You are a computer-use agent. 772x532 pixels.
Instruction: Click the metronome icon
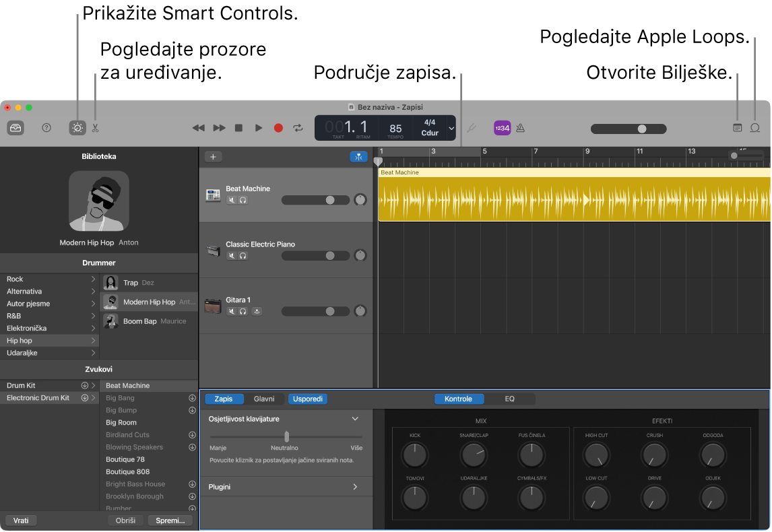pyautogui.click(x=520, y=128)
